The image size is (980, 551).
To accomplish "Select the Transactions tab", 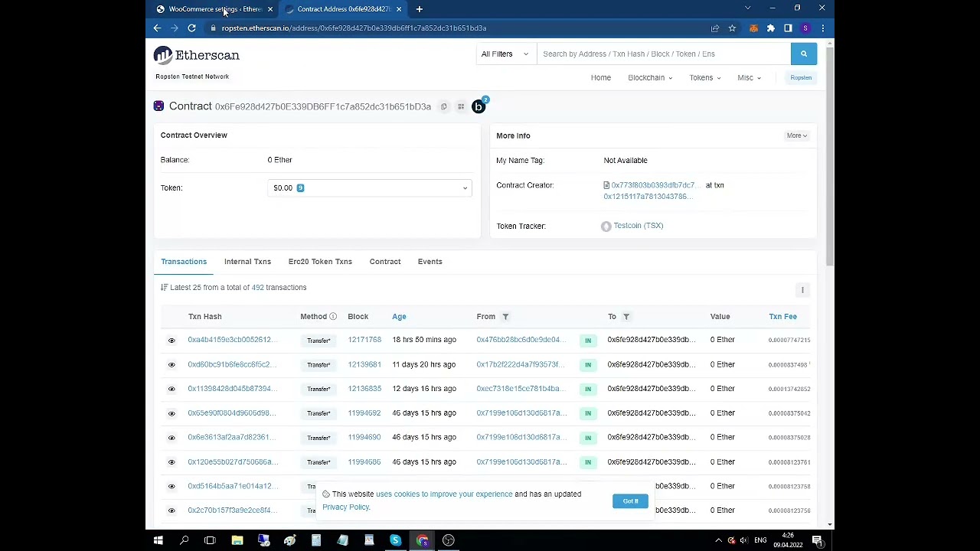I will click(184, 262).
